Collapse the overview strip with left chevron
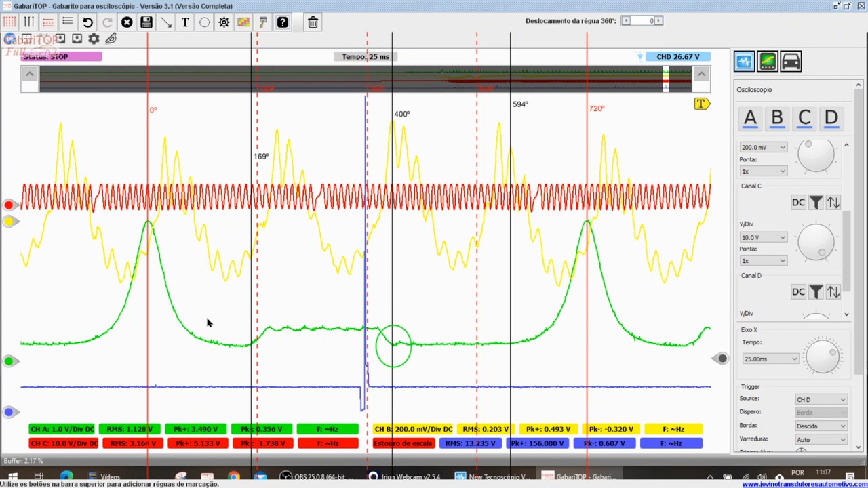The width and height of the screenshot is (868, 488). coord(29,74)
